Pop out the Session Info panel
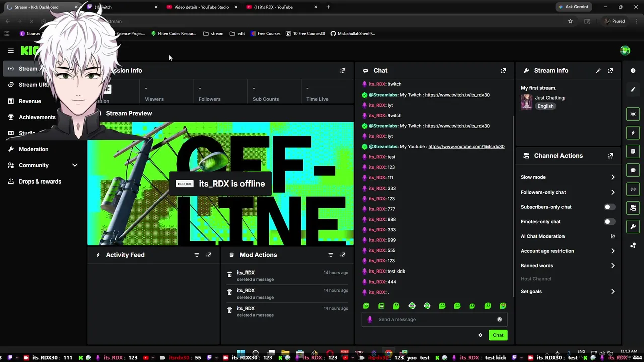644x362 pixels. [343, 71]
